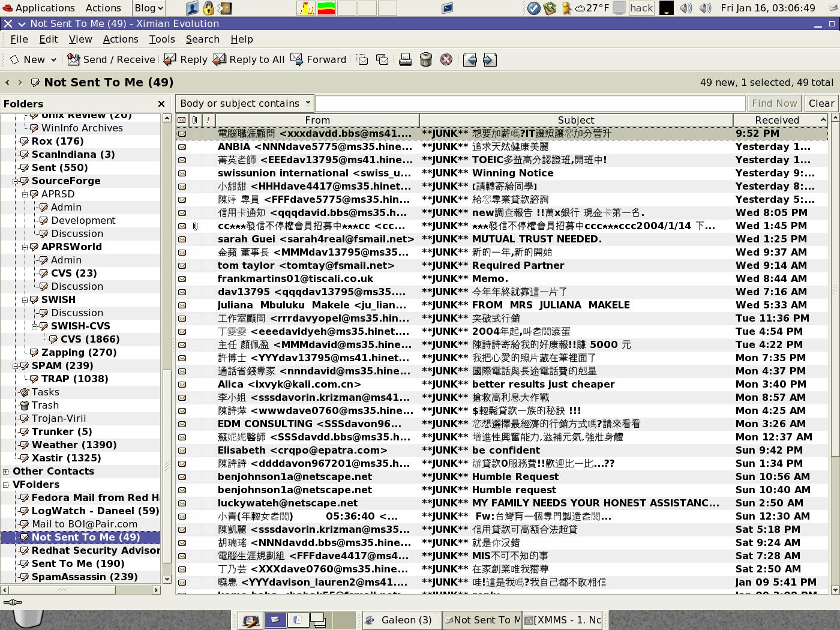Screen dimensions: 840x630
Task: Open the View menu
Action: (x=80, y=39)
